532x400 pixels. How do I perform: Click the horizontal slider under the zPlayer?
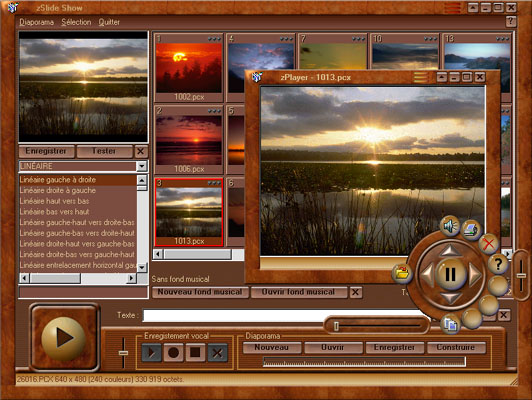(x=377, y=326)
